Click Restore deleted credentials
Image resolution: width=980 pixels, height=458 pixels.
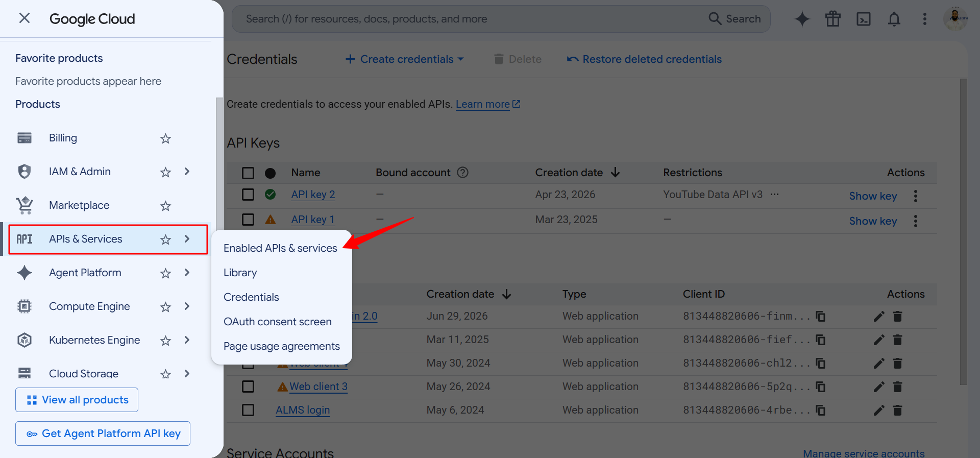click(644, 59)
